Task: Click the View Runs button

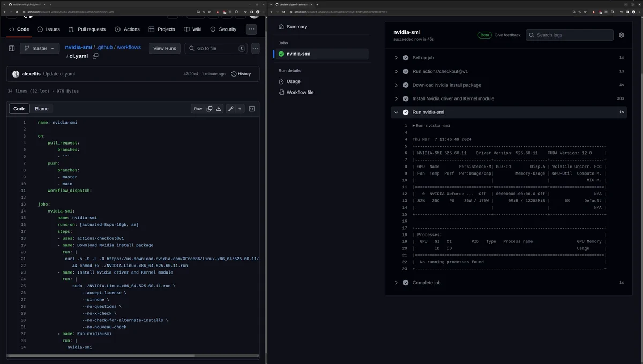Action: coord(165,48)
